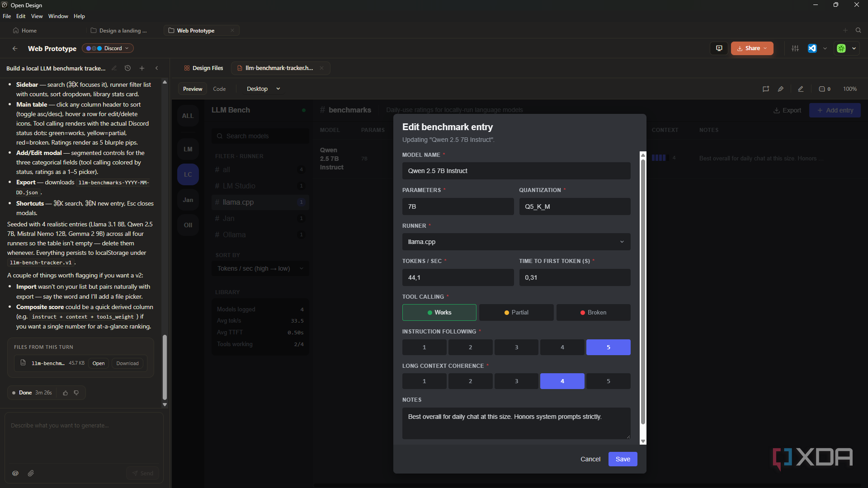Open the Tokens / sec sort dropdown
Image resolution: width=868 pixels, height=488 pixels.
click(260, 268)
